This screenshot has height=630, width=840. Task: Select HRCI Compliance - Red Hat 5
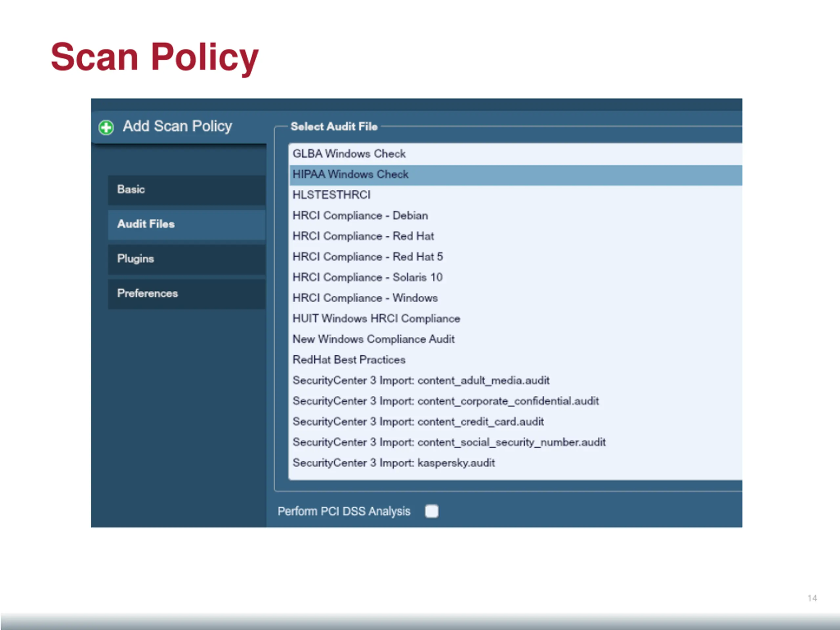(x=515, y=257)
